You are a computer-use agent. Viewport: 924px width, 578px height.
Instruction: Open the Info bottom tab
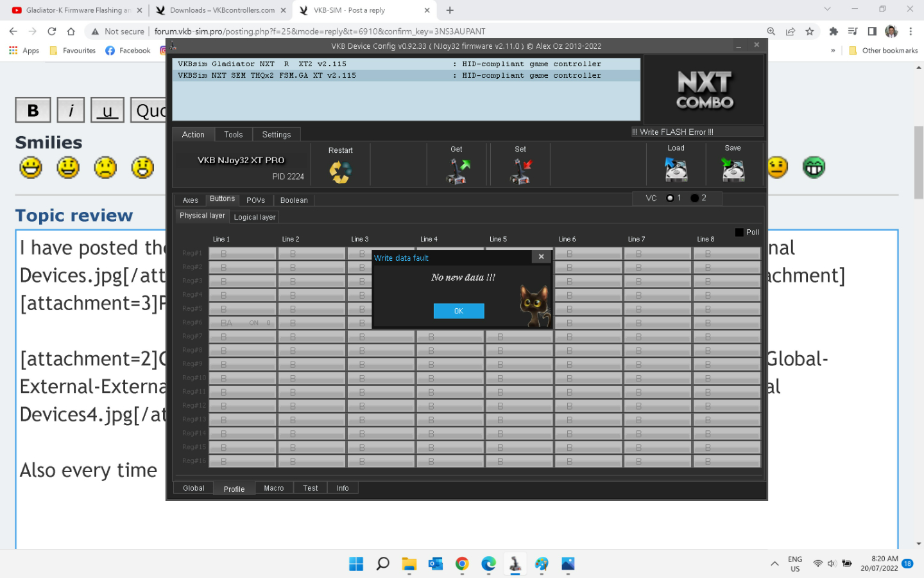(343, 488)
